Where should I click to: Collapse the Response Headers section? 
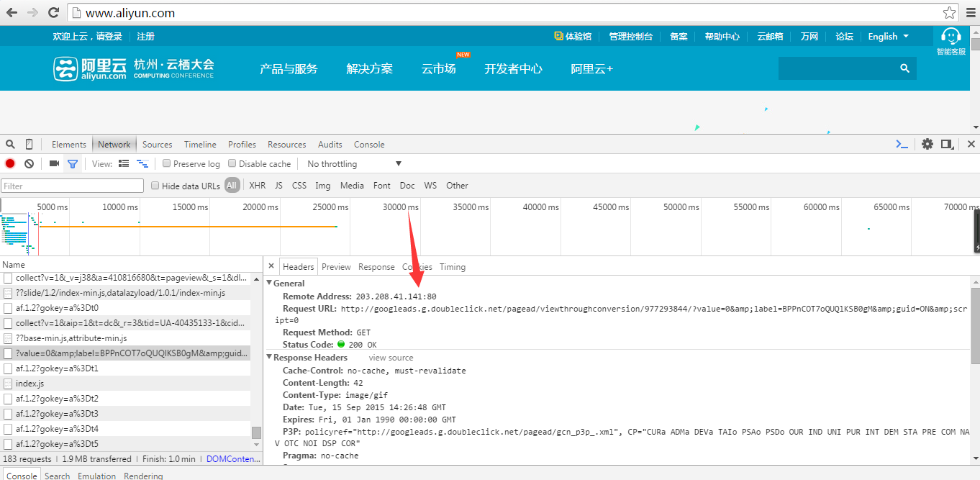pos(271,358)
